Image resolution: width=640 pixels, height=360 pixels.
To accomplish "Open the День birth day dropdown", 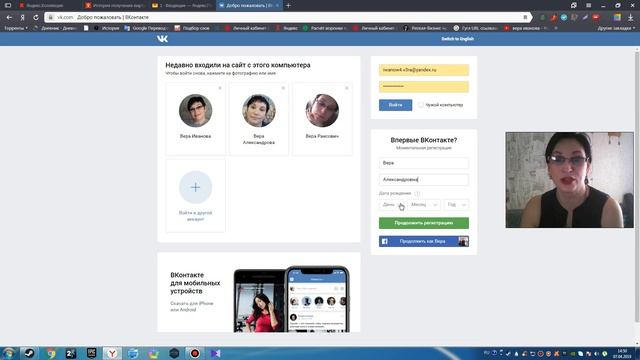I will click(392, 204).
